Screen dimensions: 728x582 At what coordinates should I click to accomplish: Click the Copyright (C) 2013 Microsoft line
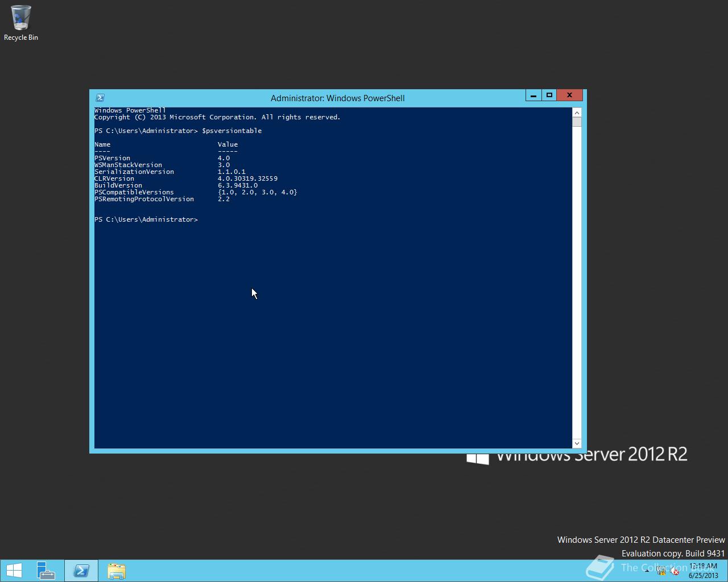[x=217, y=117]
